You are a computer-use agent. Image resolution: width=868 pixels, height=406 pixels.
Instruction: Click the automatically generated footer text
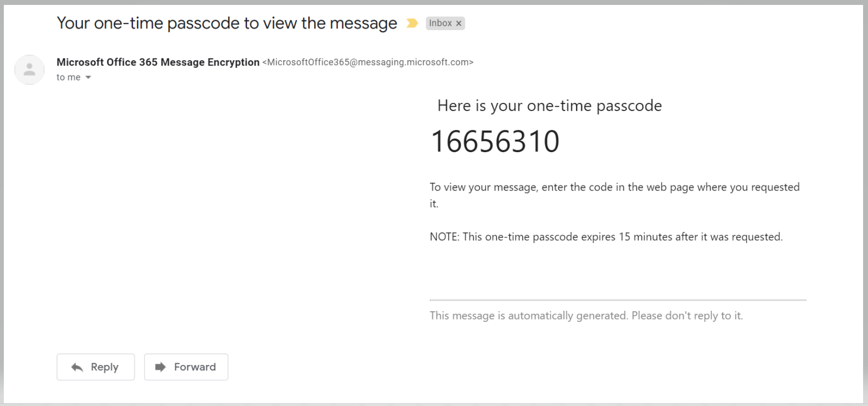(586, 316)
